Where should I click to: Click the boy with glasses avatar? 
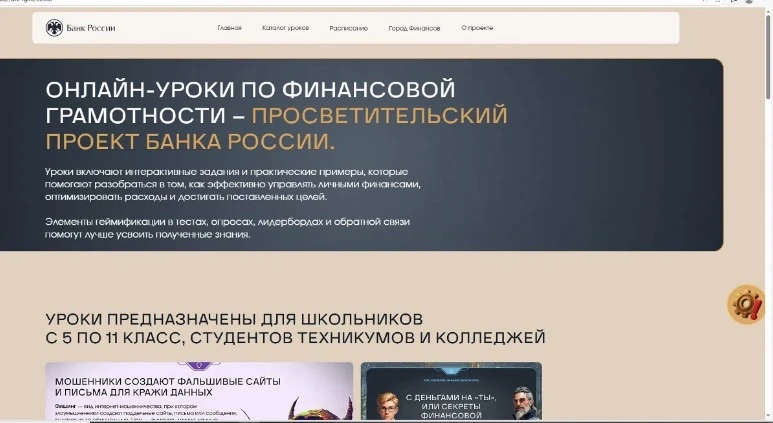click(387, 406)
